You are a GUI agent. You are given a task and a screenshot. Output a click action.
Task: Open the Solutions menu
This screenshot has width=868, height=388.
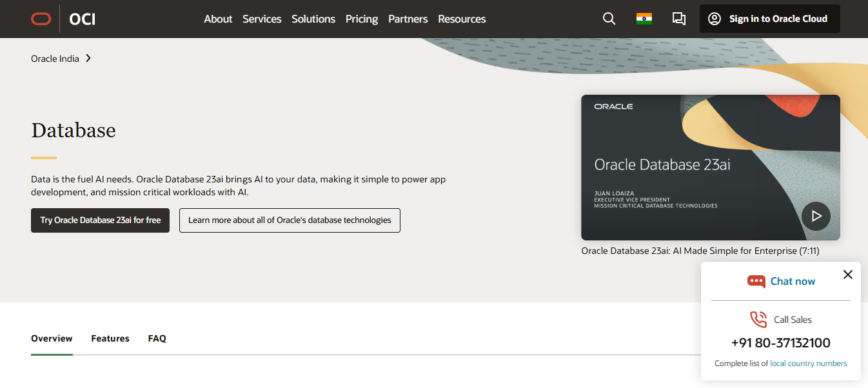[x=313, y=19]
